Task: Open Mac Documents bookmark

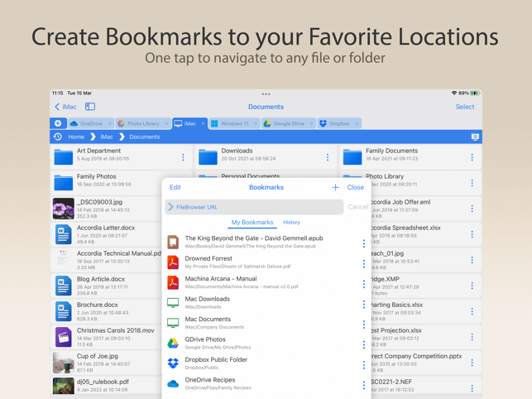Action: (x=261, y=323)
